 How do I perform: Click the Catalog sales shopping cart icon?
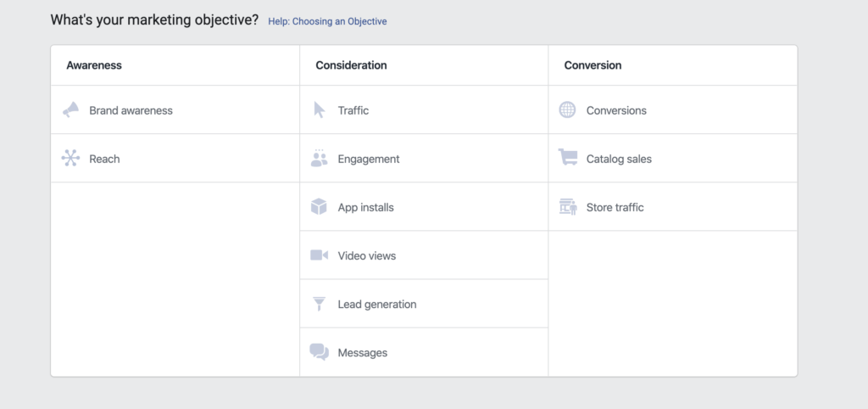point(567,157)
